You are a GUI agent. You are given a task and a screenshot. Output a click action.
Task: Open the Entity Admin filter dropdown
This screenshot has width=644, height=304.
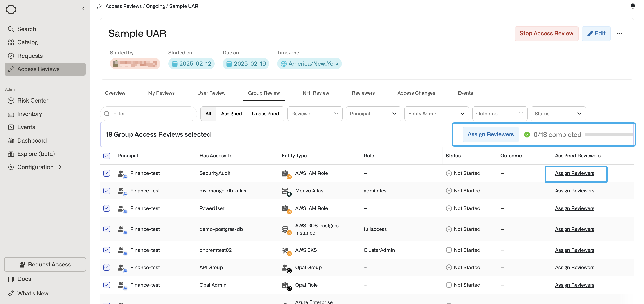coord(436,114)
